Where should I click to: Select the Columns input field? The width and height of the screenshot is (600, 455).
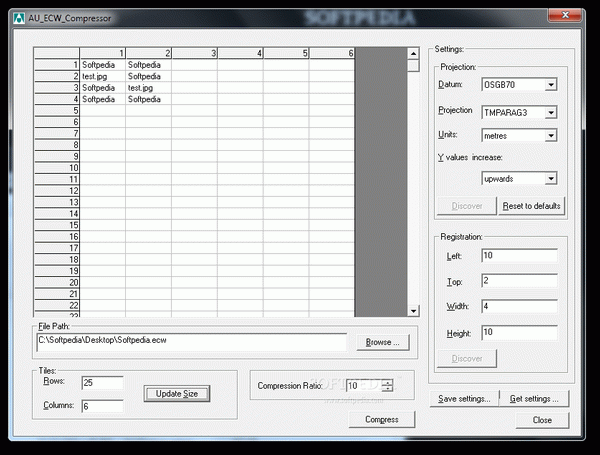[102, 406]
